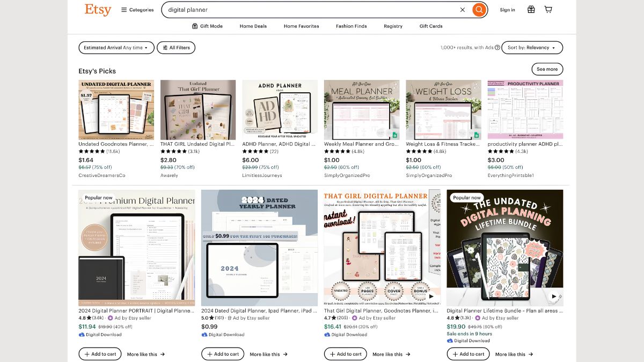Open the Sort by: Relevancy dropdown

tap(532, 48)
